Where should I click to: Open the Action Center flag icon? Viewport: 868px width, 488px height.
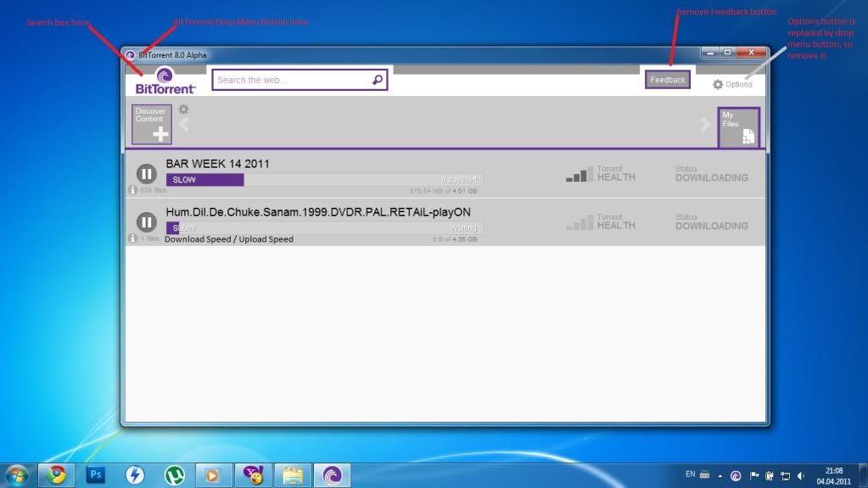(754, 475)
